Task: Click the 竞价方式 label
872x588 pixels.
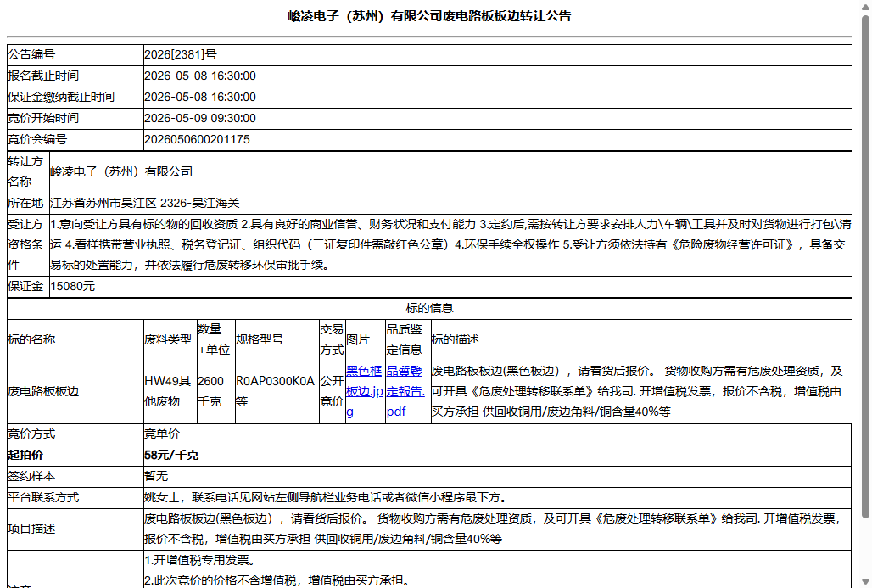Action: coord(31,434)
